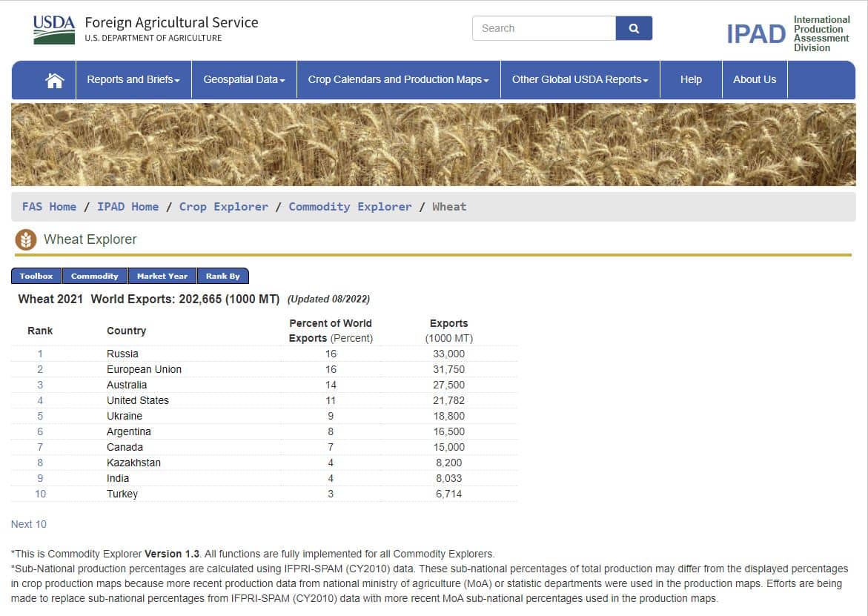Click the USDA logo
Screen dimensions: 868x616
54,29
